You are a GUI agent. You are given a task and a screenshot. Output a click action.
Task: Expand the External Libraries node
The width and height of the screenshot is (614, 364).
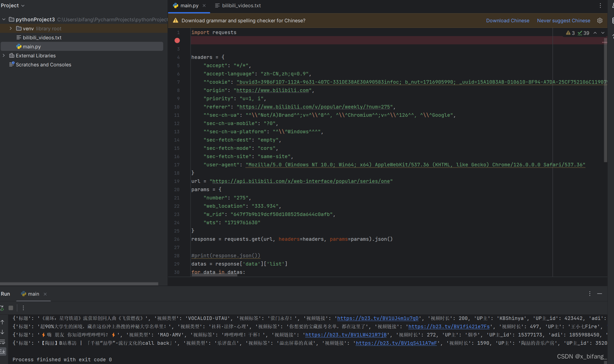[x=4, y=55]
